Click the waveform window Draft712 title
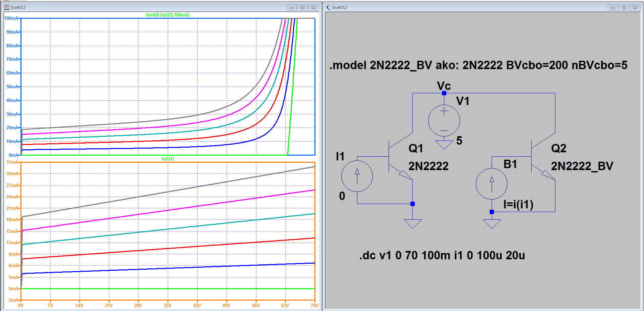The width and height of the screenshot is (644, 311). pyautogui.click(x=18, y=7)
